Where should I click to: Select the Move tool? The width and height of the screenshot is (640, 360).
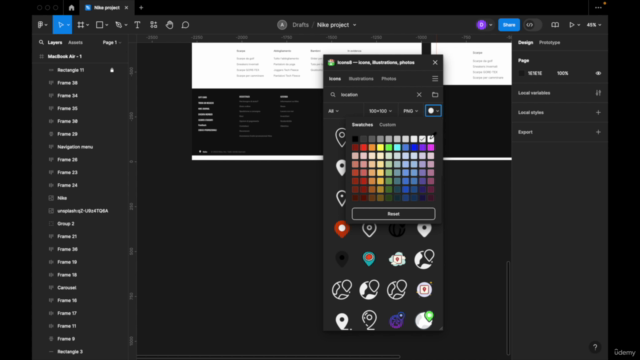60,25
